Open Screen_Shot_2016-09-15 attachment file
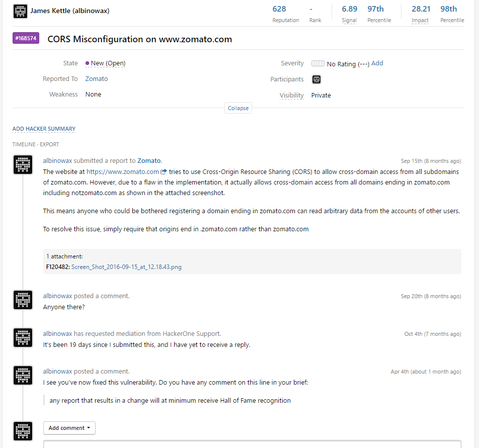Image resolution: width=479 pixels, height=448 pixels. 126,267
